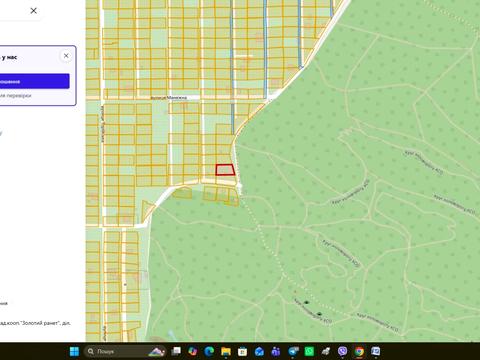Click the horizontal street name label on the map

pos(169,98)
